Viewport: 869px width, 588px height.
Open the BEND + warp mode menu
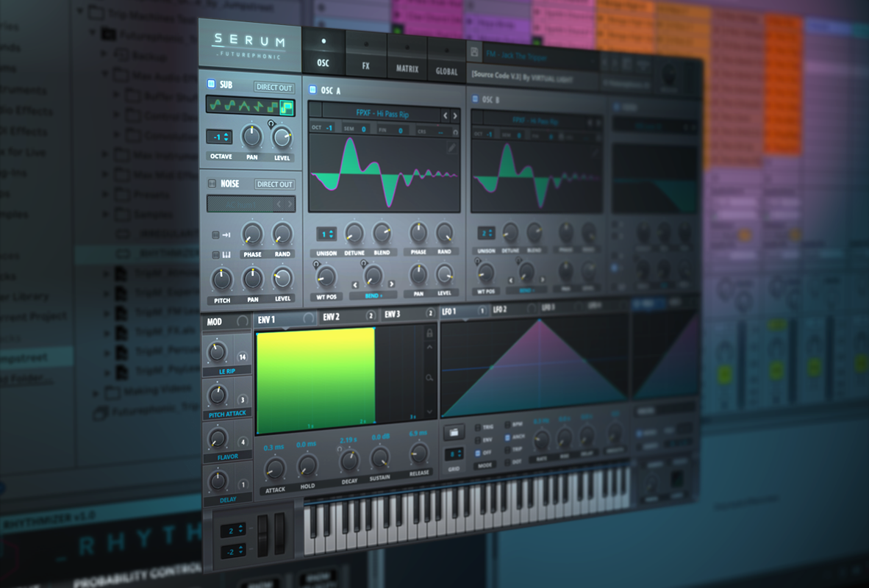373,296
